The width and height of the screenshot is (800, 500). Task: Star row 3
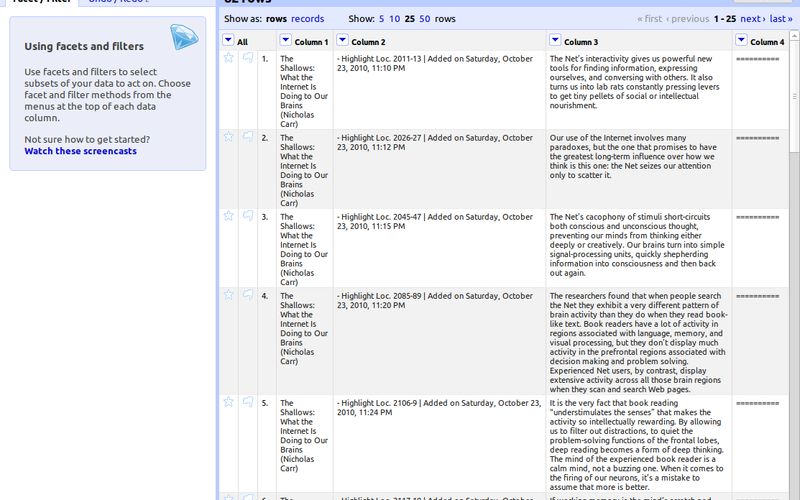tap(229, 216)
